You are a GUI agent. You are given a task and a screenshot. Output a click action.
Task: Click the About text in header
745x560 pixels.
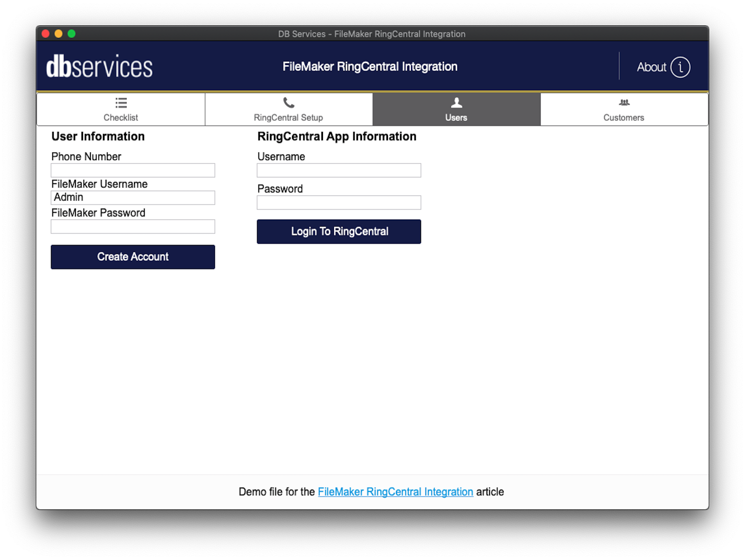651,67
